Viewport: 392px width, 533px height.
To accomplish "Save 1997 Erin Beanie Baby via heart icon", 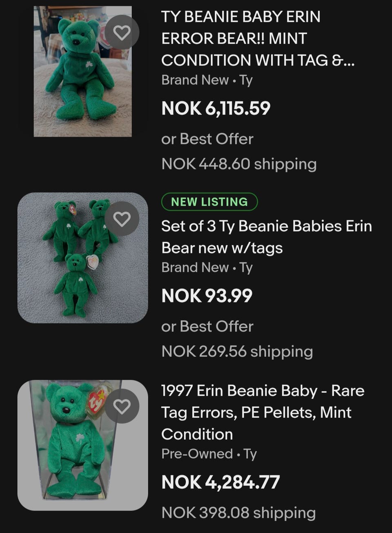I will point(122,406).
